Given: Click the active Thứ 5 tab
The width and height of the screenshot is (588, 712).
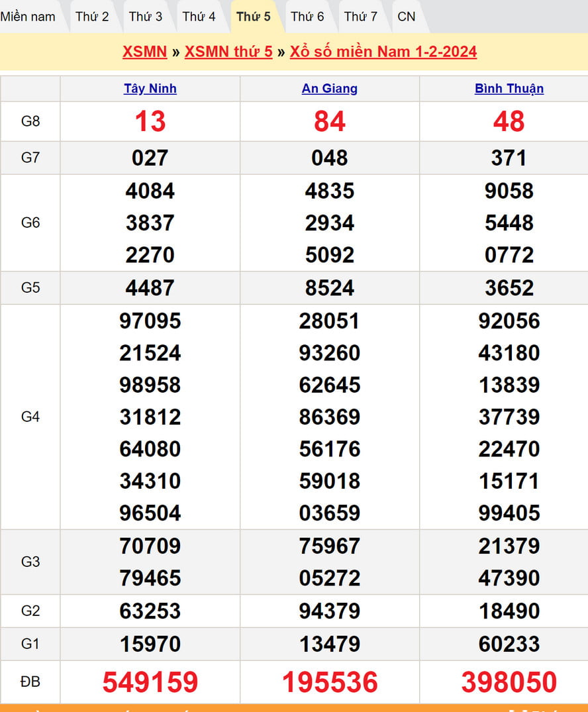Looking at the screenshot, I should (254, 17).
